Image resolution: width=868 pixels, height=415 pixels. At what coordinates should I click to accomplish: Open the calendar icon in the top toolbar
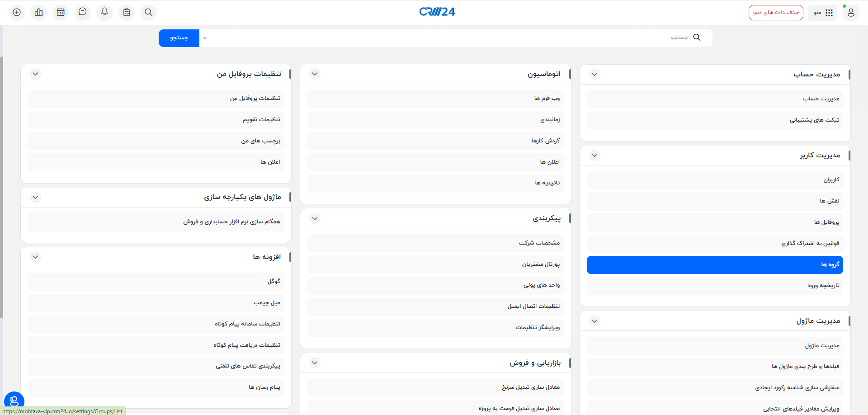click(61, 12)
